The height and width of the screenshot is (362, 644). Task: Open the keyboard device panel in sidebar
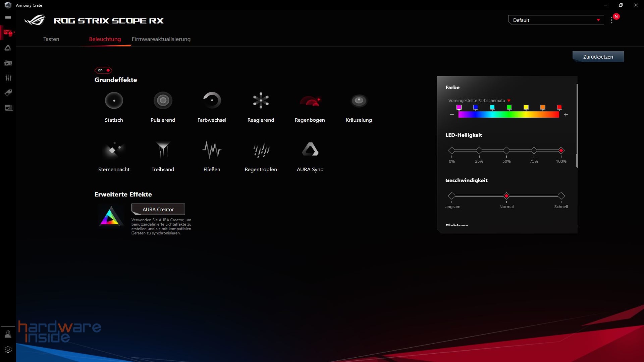(8, 33)
